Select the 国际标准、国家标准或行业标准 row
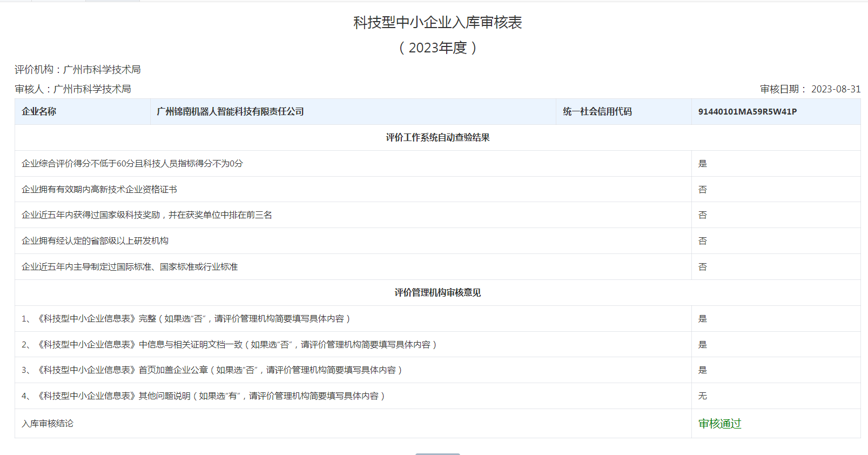868x455 pixels. (x=130, y=267)
